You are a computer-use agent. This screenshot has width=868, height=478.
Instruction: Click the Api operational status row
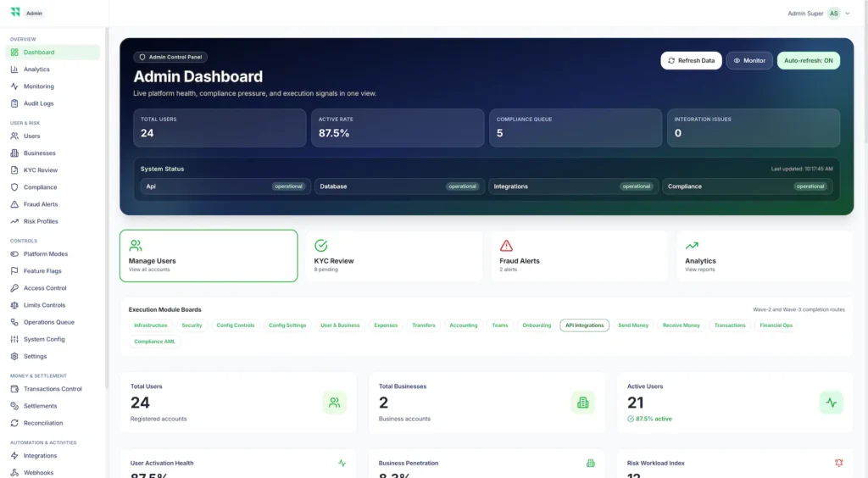(225, 186)
